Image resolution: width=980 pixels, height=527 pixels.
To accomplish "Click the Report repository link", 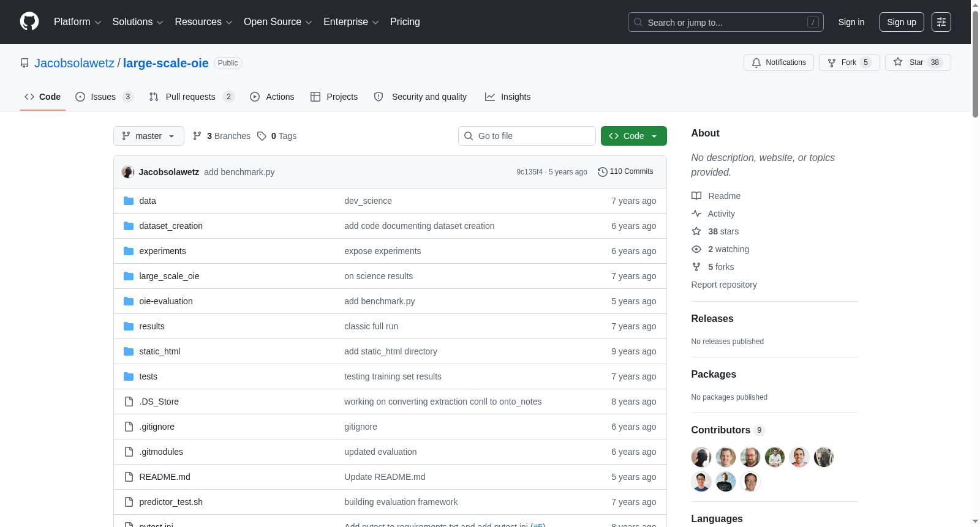I will coord(724,285).
